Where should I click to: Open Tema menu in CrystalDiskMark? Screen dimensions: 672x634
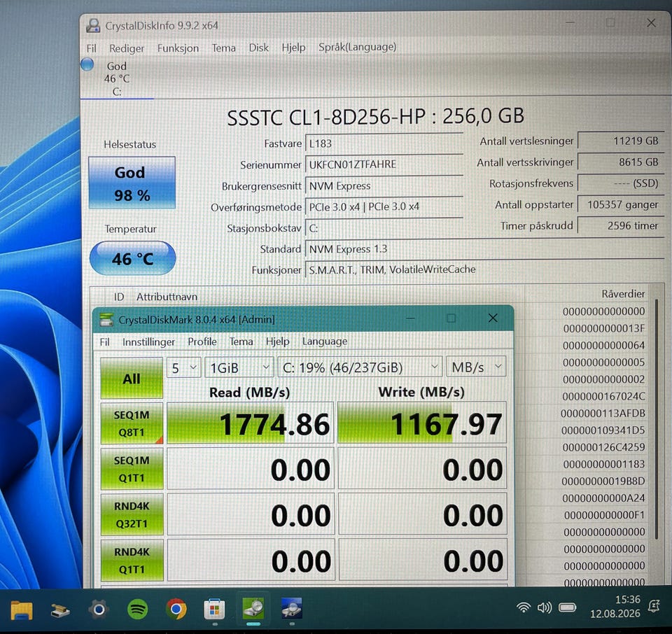coord(241,341)
